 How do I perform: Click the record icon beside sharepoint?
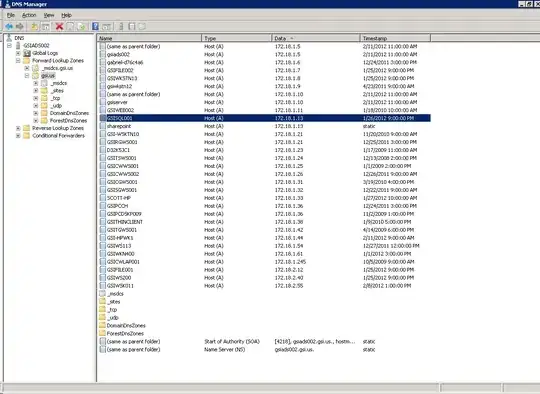pos(102,126)
